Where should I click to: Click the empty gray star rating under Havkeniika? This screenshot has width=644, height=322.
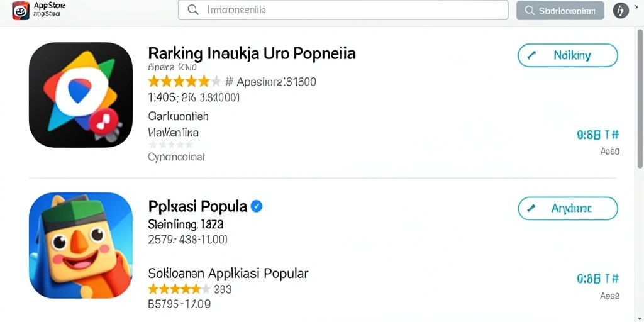(x=170, y=145)
